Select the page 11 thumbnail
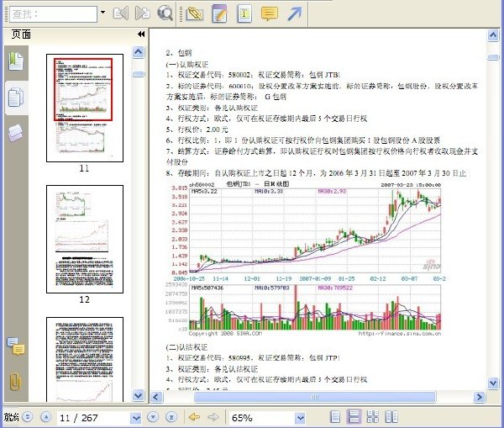504x428 pixels. pyautogui.click(x=85, y=108)
